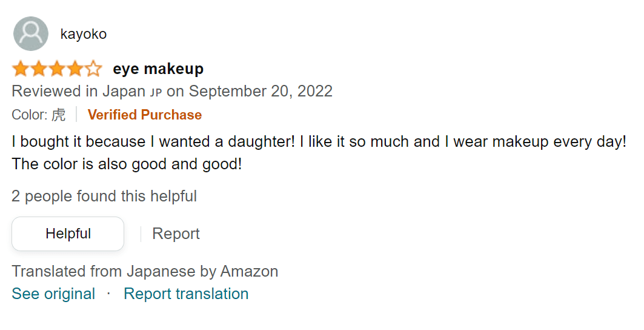Click the first filled rating star

click(21, 69)
